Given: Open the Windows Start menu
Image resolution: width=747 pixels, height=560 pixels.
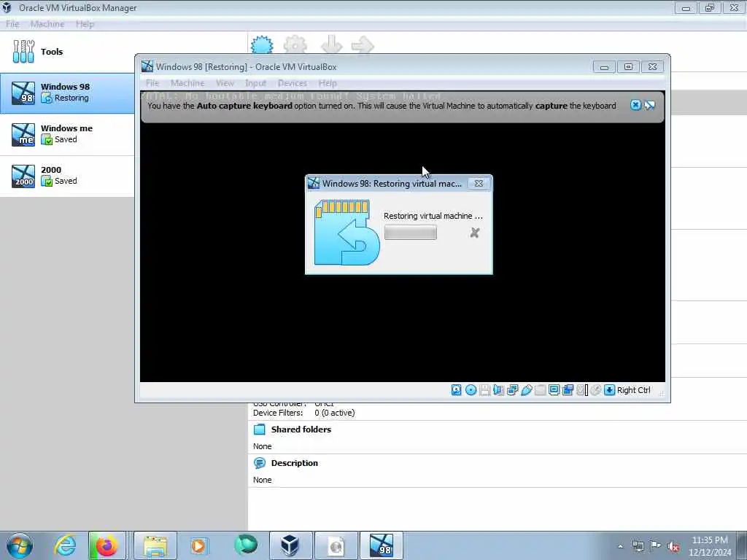Looking at the screenshot, I should 20,545.
